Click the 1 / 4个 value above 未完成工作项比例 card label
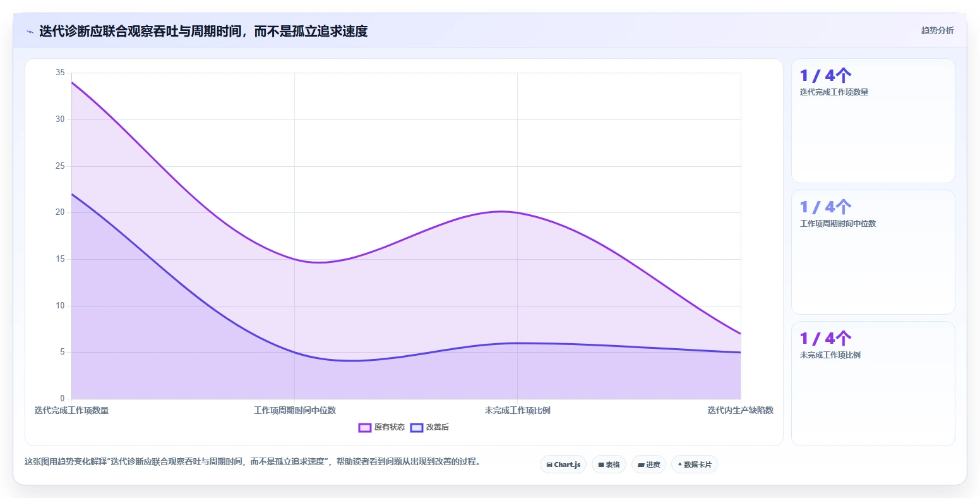Image resolution: width=980 pixels, height=498 pixels. [825, 339]
